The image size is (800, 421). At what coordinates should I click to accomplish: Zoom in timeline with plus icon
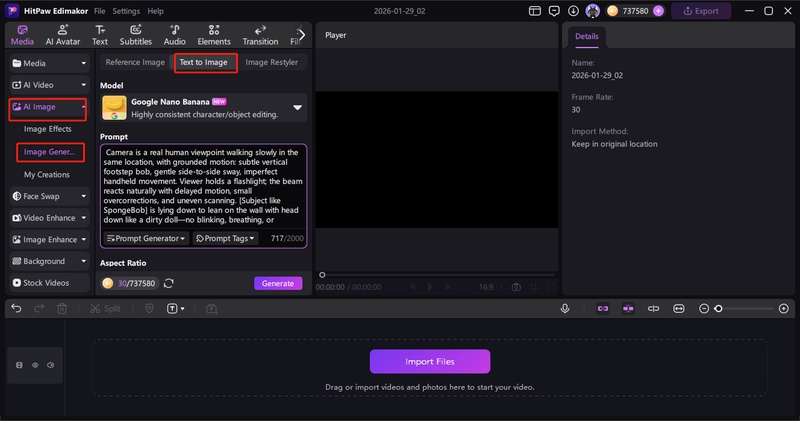click(784, 309)
